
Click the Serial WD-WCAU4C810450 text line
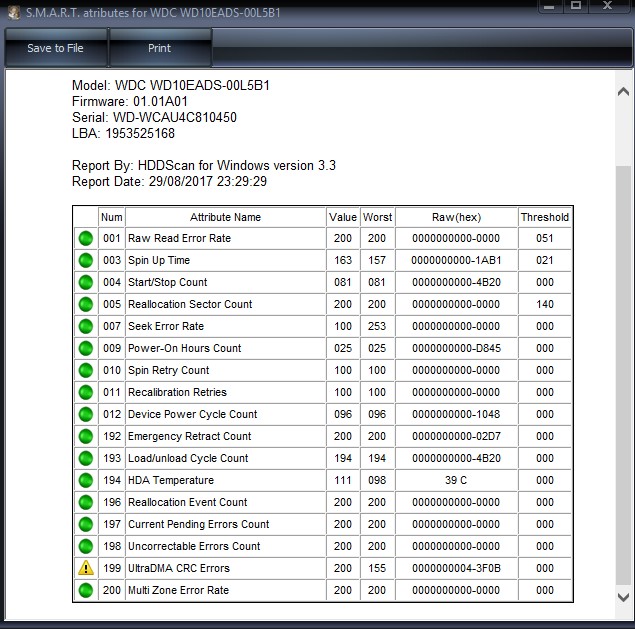[x=154, y=117]
